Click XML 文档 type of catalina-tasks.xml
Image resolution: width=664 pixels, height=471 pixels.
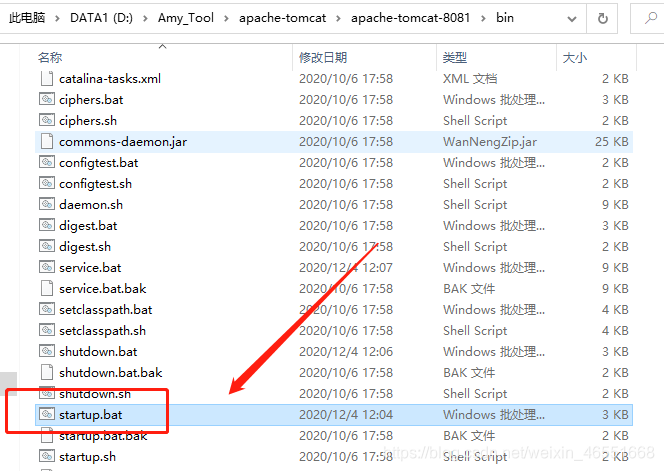click(x=470, y=79)
